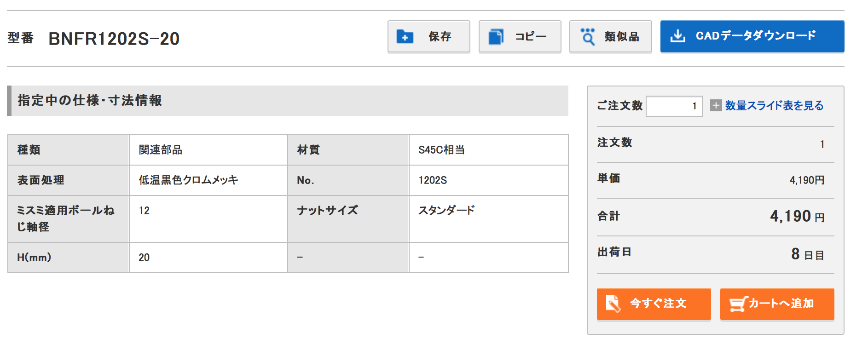Copy the part number via コピー

[x=520, y=36]
